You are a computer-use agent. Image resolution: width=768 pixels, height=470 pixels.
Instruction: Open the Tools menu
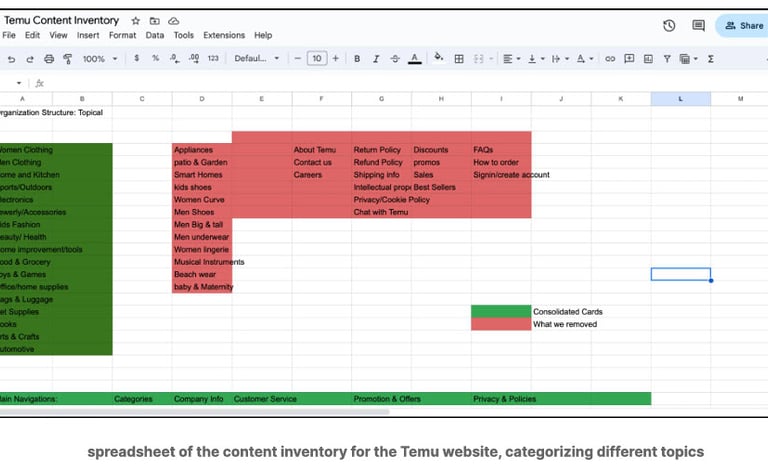pyautogui.click(x=184, y=35)
